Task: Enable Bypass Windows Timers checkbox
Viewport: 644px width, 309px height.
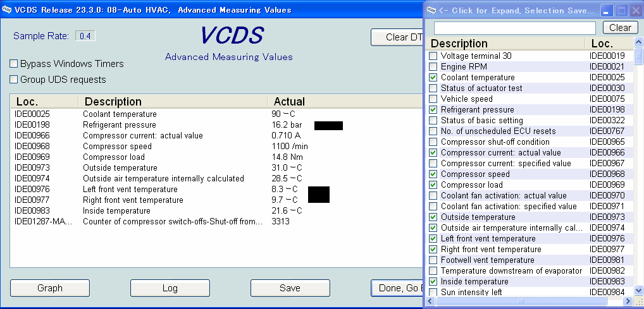Action: pyautogui.click(x=14, y=64)
